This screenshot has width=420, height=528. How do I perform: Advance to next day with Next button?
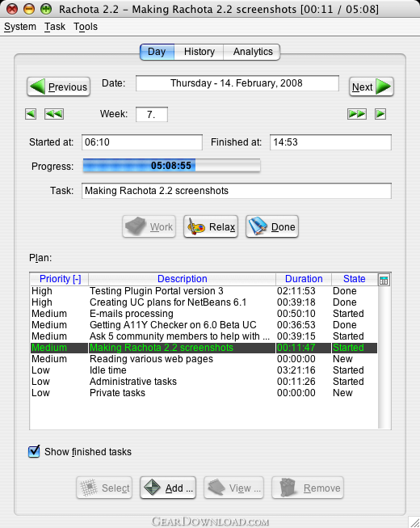tap(372, 87)
